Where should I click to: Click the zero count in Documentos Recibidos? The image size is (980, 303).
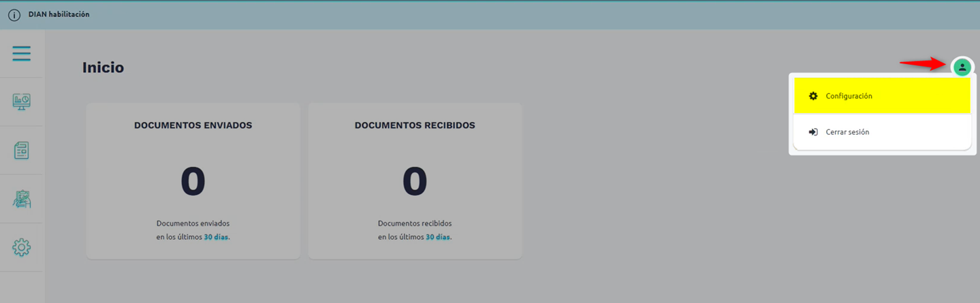(415, 182)
